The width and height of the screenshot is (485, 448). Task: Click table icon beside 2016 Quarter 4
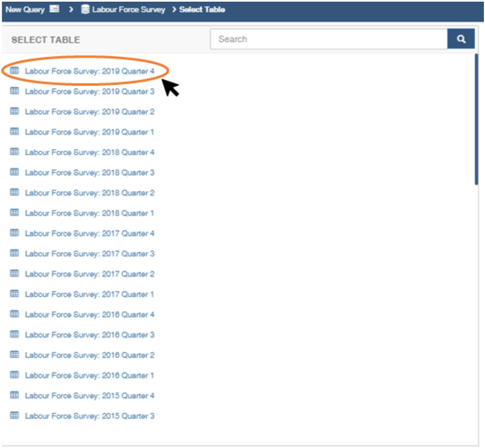14,314
